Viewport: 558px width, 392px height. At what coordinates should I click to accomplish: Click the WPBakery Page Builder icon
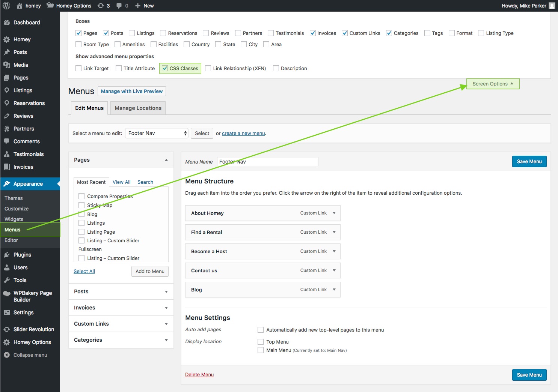click(7, 293)
